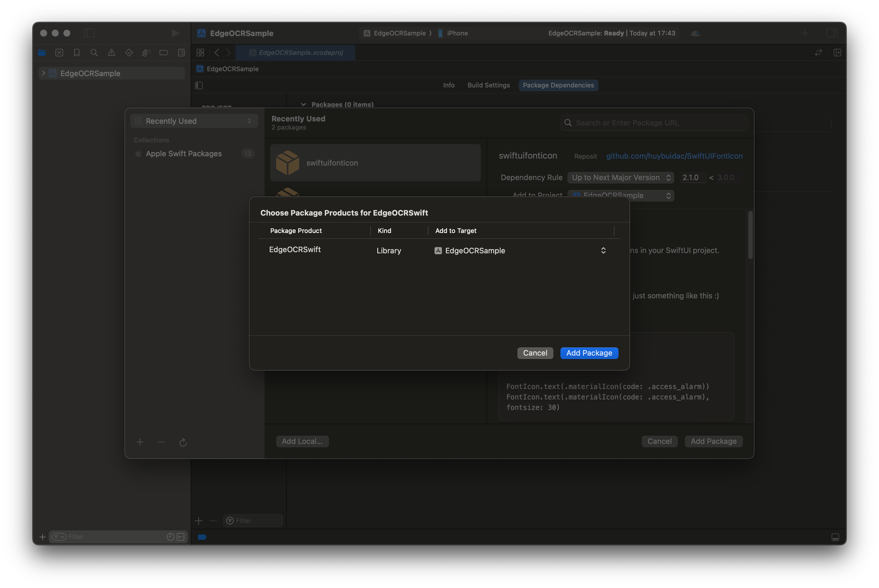
Task: Open the Find navigator magnifier icon
Action: (94, 53)
